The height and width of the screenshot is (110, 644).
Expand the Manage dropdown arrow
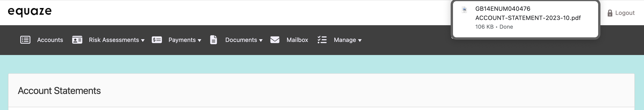(360, 40)
